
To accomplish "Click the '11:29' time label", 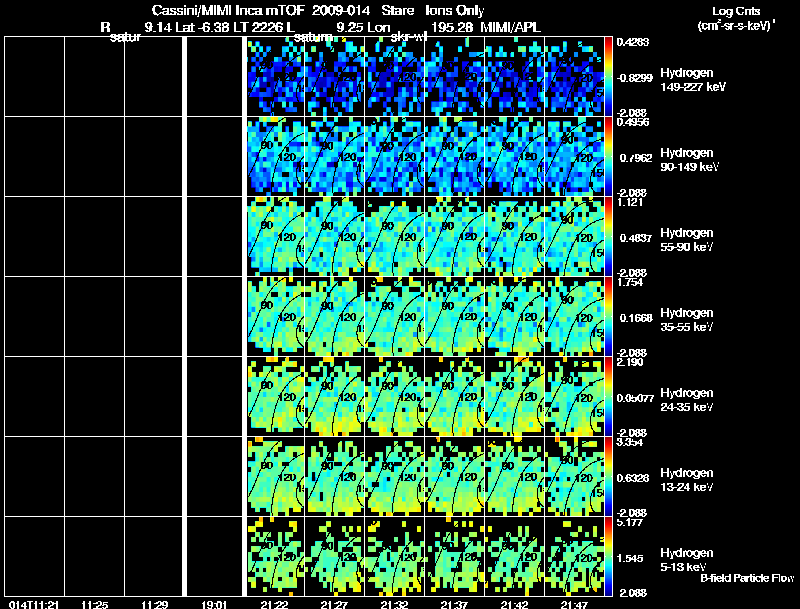I will [155, 604].
